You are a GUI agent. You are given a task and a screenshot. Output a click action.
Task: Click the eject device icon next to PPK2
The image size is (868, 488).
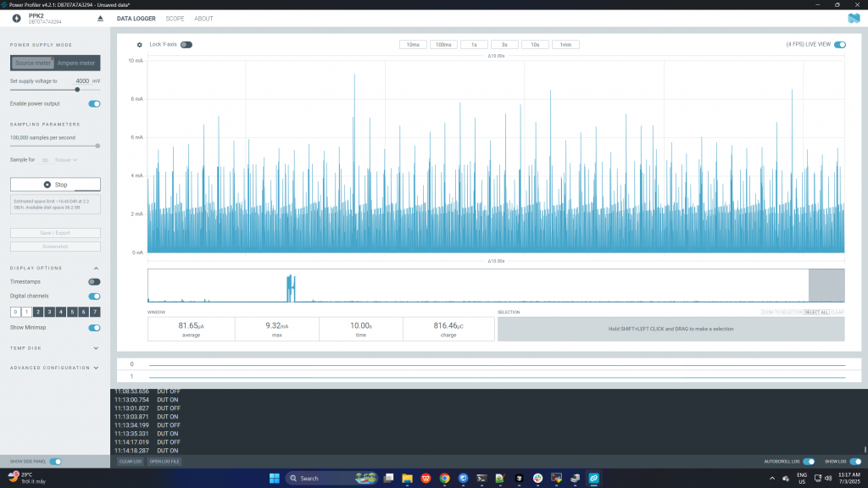(x=101, y=18)
